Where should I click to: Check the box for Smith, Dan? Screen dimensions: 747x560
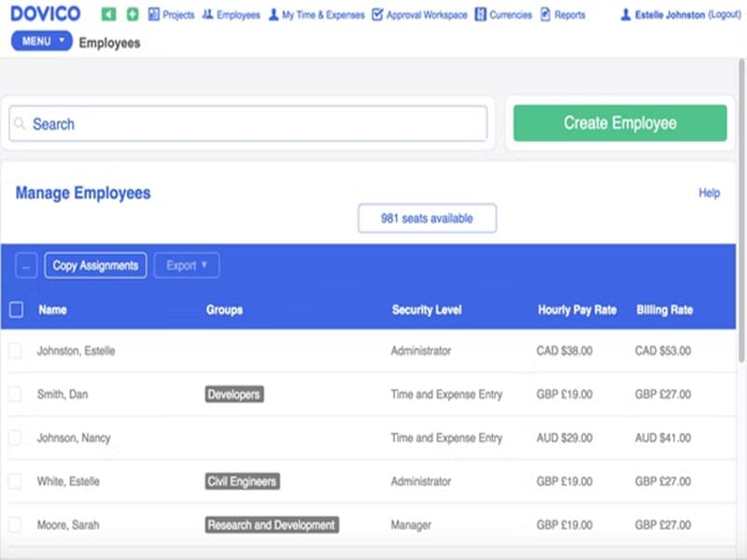15,395
